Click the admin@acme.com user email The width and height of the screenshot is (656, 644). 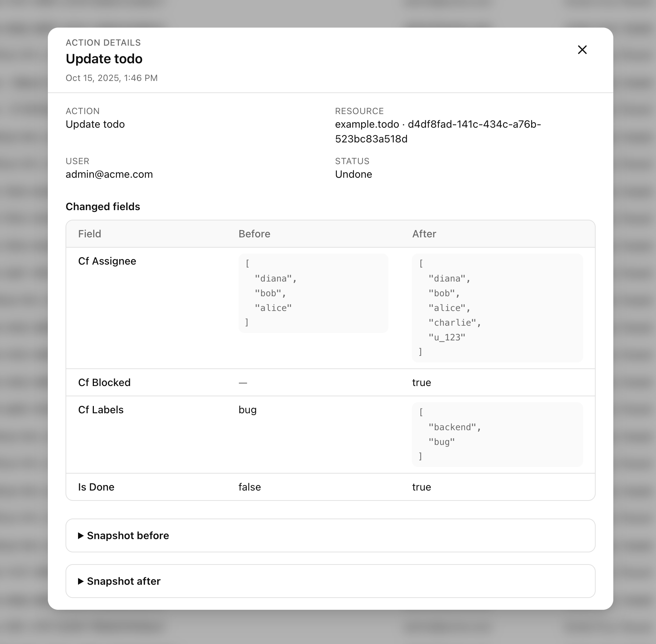[x=109, y=174]
